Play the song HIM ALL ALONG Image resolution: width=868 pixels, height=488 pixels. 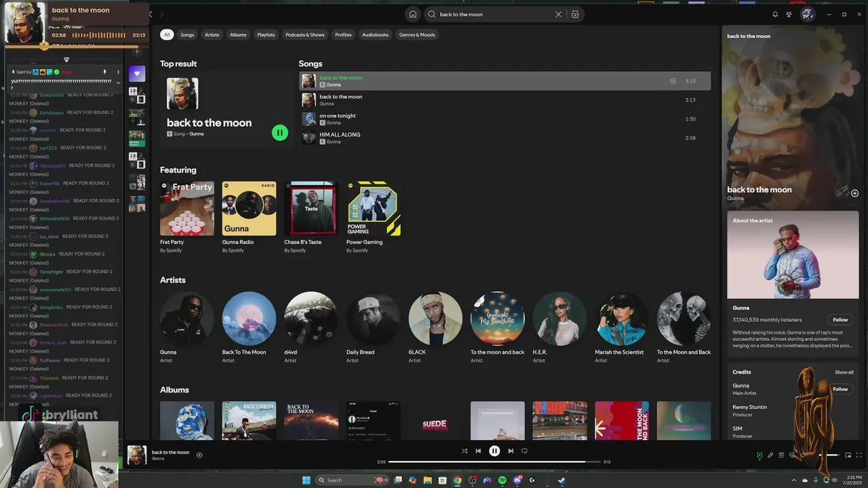[505, 138]
